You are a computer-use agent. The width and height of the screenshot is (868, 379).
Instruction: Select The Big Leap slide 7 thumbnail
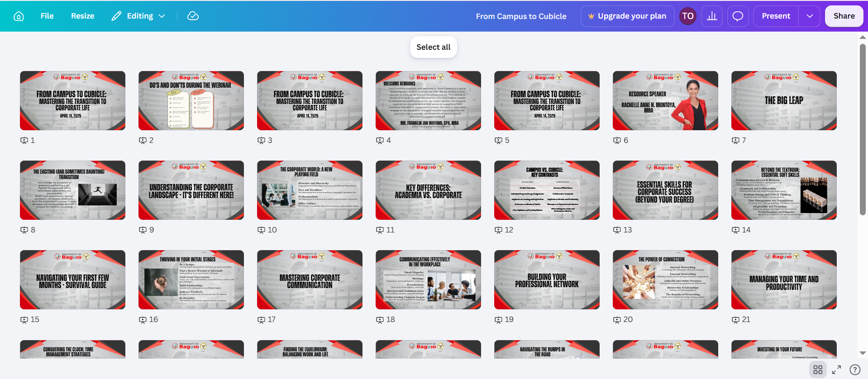[x=784, y=100]
